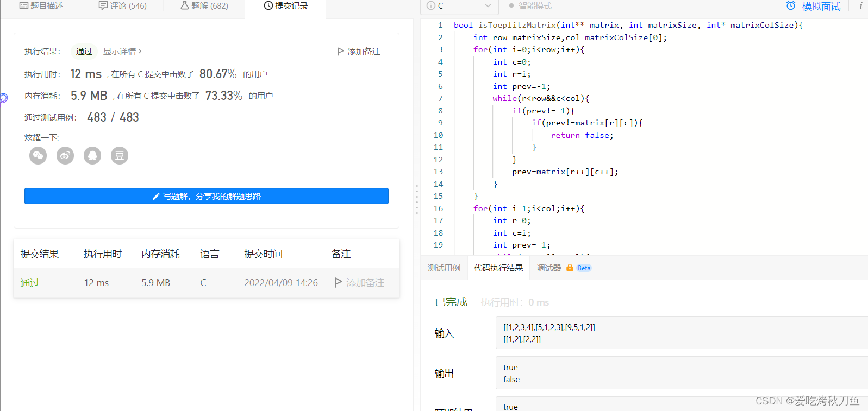Click 添加备注 link near execution result
868x411 pixels.
359,52
